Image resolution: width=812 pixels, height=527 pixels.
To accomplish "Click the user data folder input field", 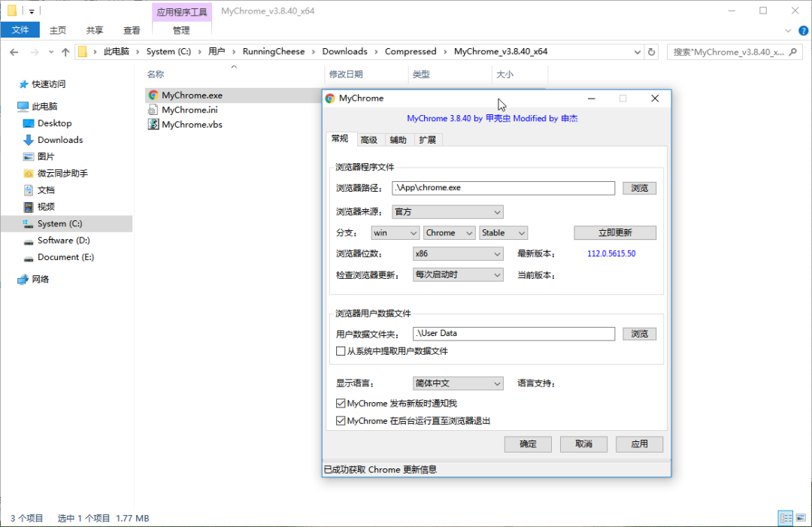I will [x=514, y=334].
